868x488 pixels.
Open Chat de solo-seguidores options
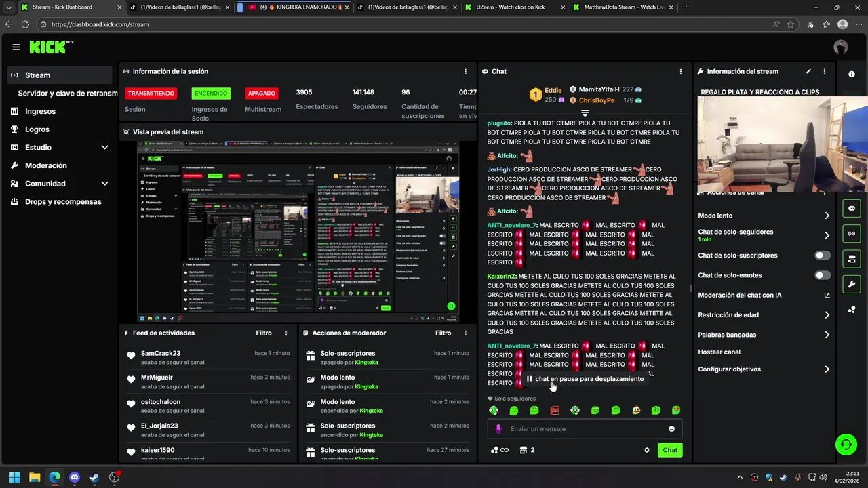click(x=764, y=235)
